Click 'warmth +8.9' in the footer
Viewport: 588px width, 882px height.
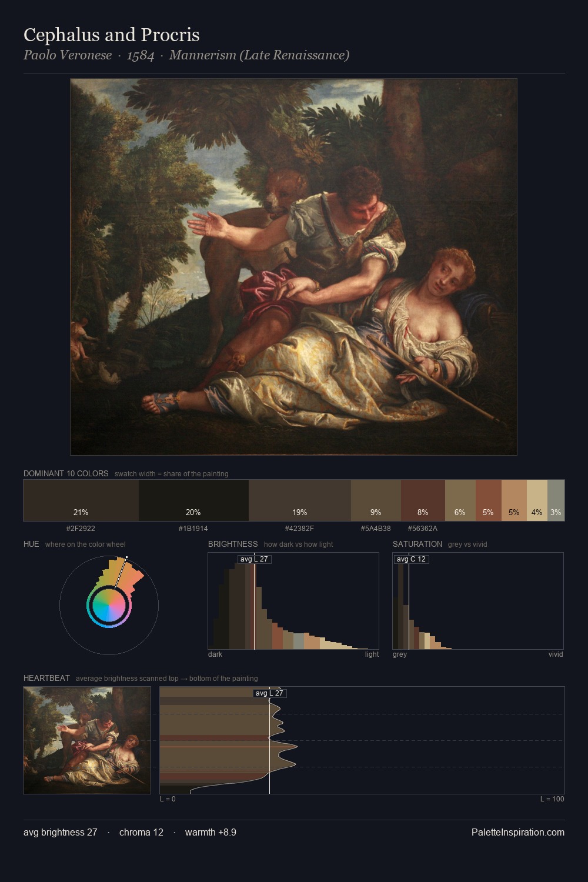[x=211, y=832]
